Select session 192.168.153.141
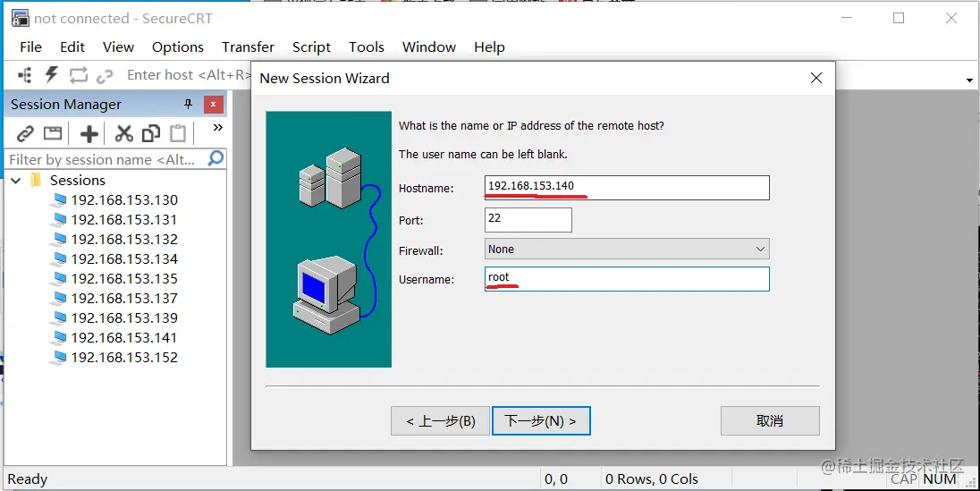This screenshot has width=980, height=491. [124, 338]
